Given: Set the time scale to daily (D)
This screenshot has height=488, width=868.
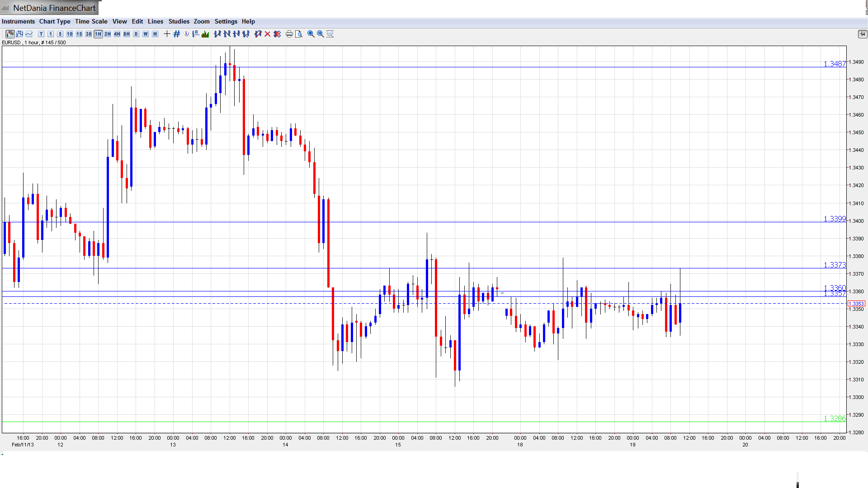Looking at the screenshot, I should coord(136,34).
